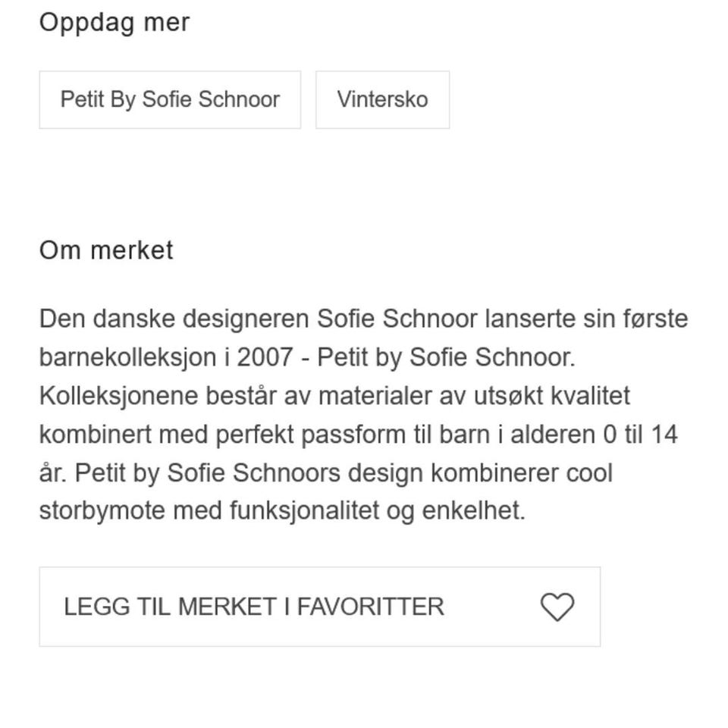Click the heart icon in the favorites button

tap(557, 605)
